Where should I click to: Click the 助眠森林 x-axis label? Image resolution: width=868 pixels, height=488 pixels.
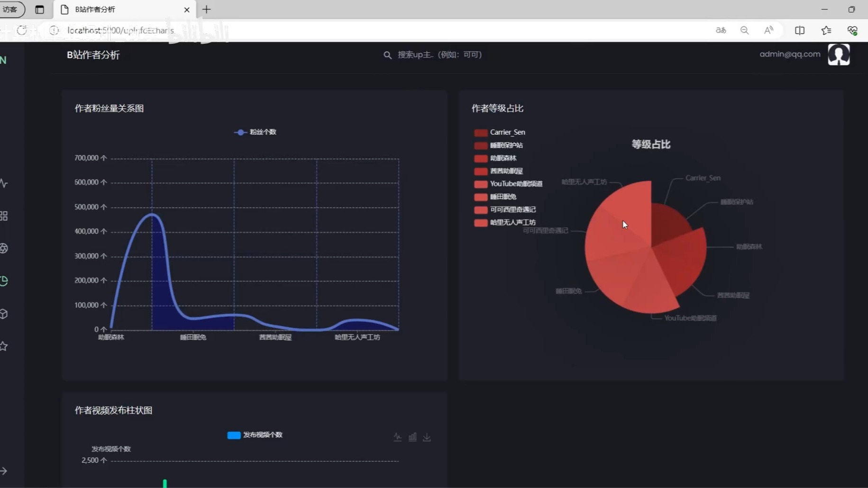(111, 337)
